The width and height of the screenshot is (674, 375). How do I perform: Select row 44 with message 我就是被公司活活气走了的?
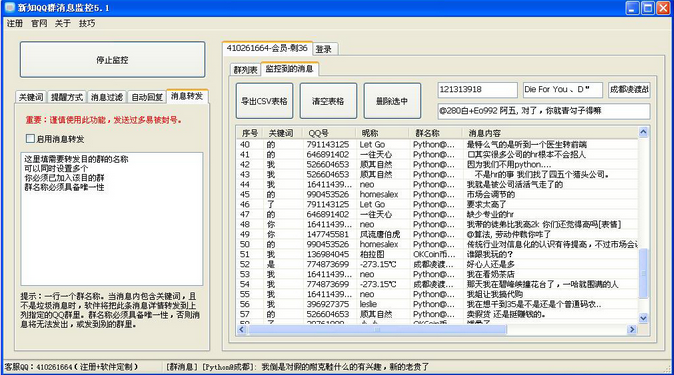pos(438,184)
